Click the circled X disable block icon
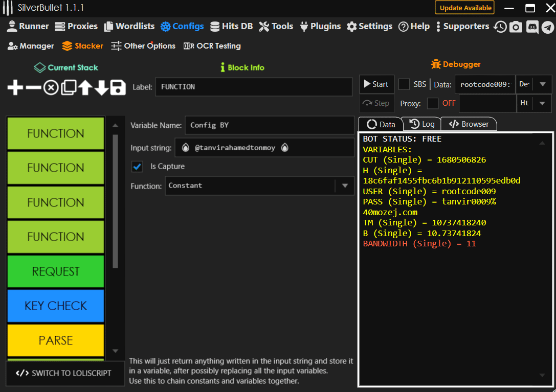556x392 pixels. click(51, 88)
